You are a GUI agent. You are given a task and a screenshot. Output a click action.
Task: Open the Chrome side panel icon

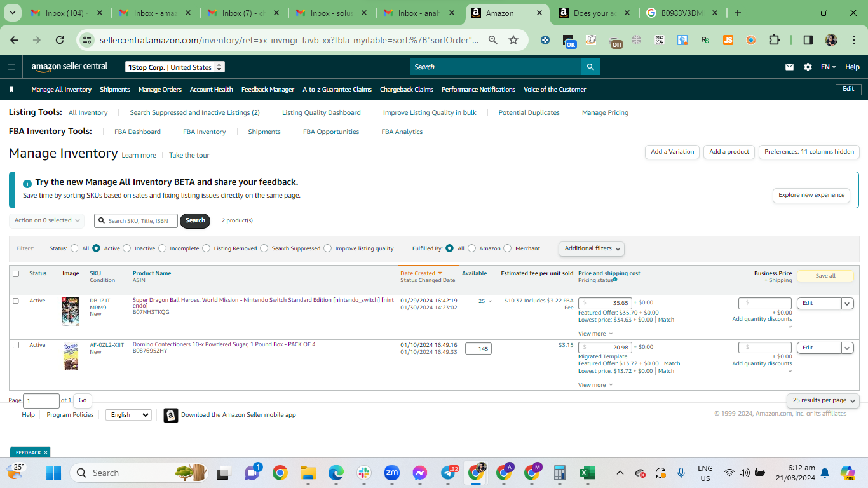click(x=808, y=40)
